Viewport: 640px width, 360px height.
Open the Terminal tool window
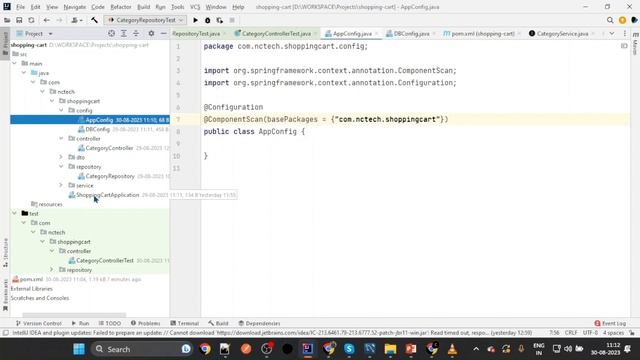(x=184, y=323)
